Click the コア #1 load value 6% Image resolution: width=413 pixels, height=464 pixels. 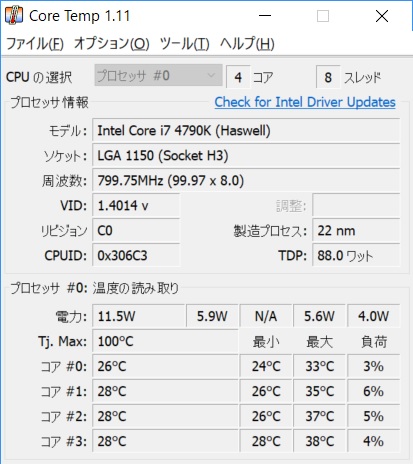click(374, 391)
